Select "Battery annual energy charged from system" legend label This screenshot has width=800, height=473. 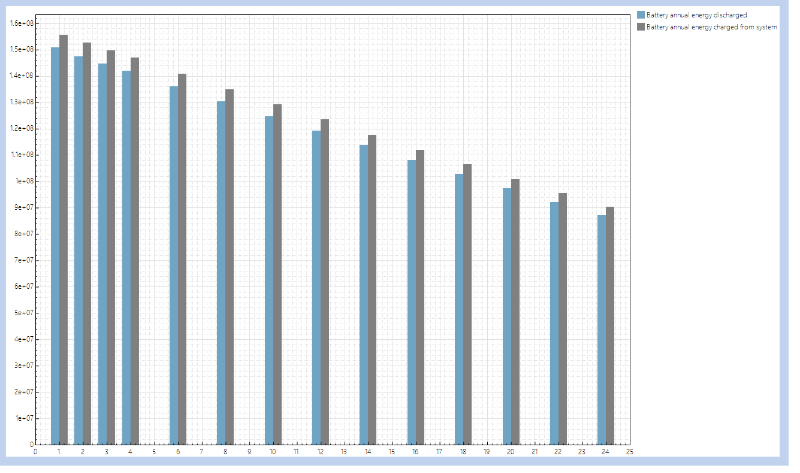711,27
